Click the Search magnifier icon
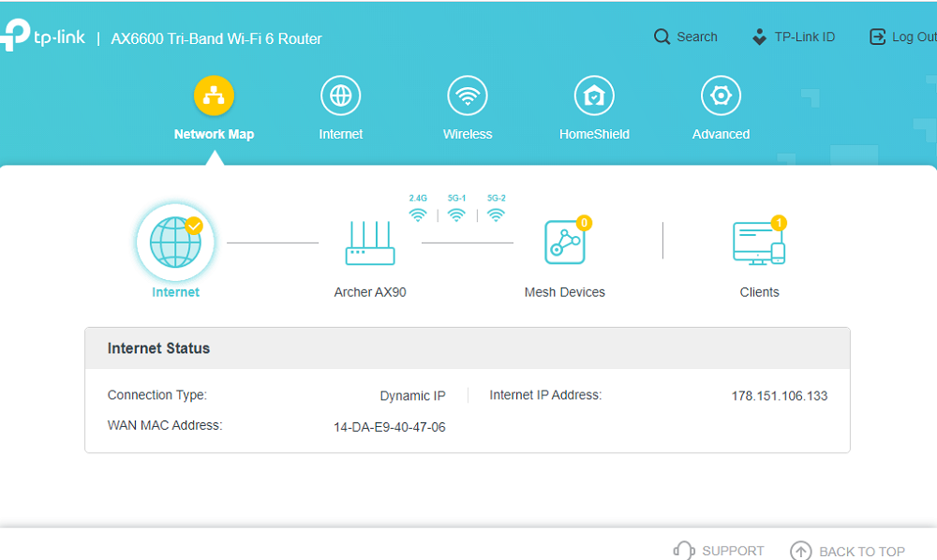 click(x=662, y=37)
